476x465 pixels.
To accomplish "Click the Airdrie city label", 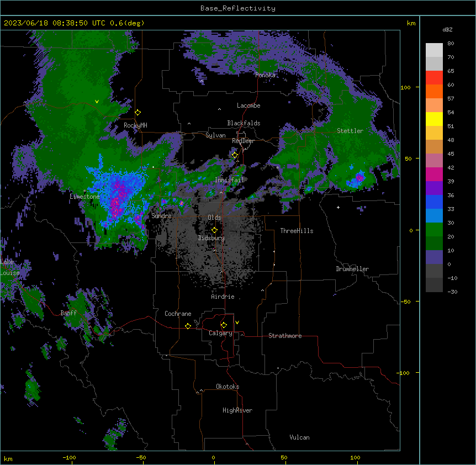I will click(x=223, y=297).
